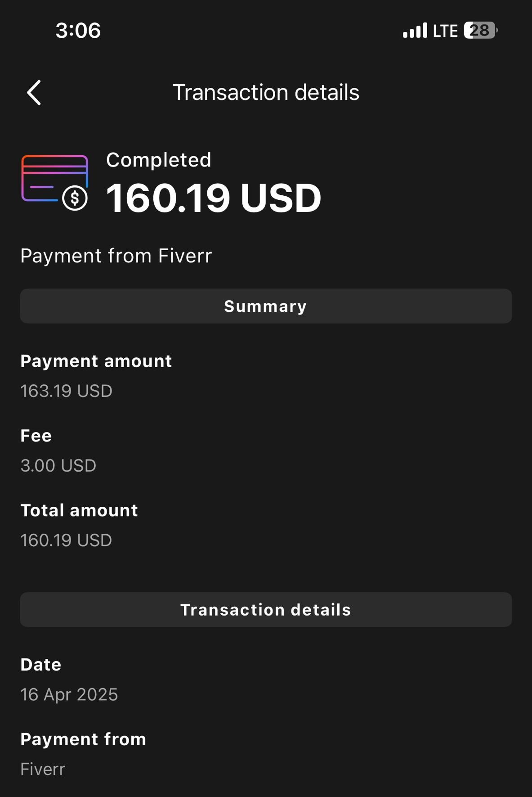Tap the Payment from Fiverr description
Screen dimensions: 532x797
point(116,256)
